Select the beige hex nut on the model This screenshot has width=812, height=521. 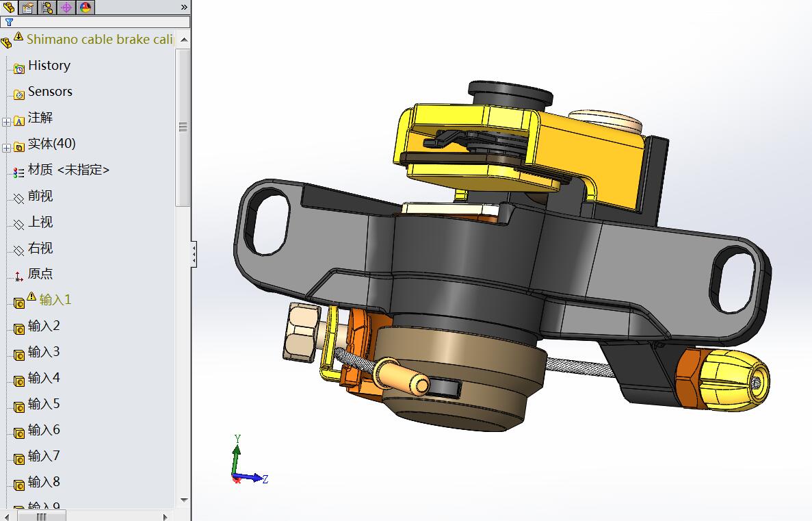tap(301, 333)
